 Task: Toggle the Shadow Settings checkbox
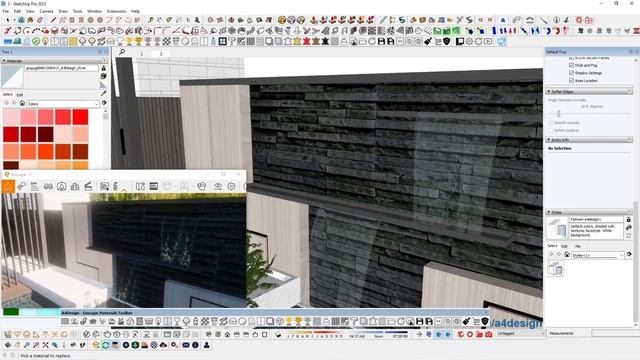tap(571, 73)
